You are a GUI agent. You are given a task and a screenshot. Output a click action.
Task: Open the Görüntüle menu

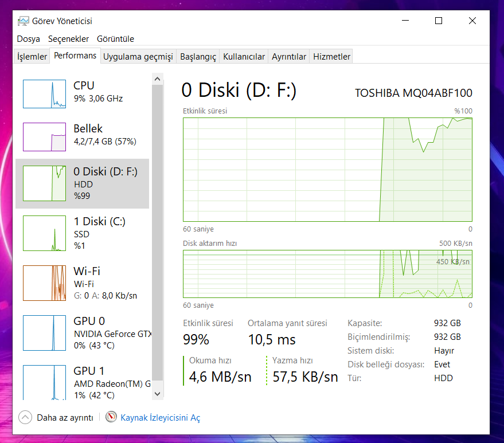pyautogui.click(x=115, y=39)
